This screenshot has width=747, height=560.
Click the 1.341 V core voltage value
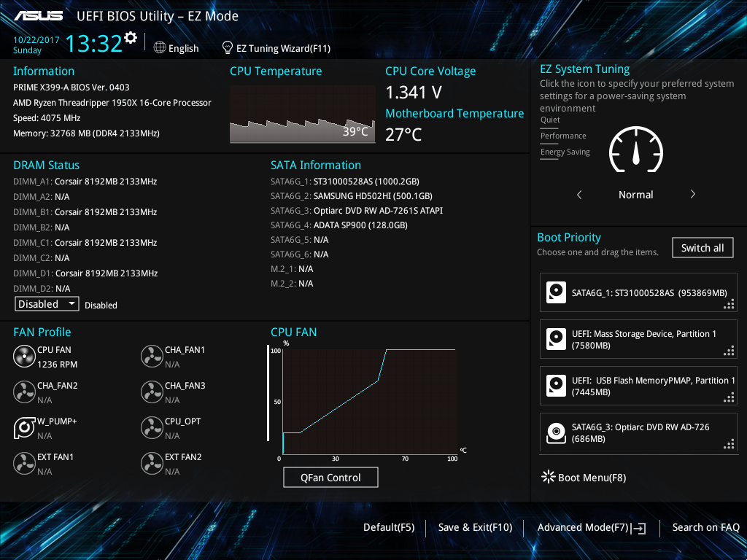[414, 93]
